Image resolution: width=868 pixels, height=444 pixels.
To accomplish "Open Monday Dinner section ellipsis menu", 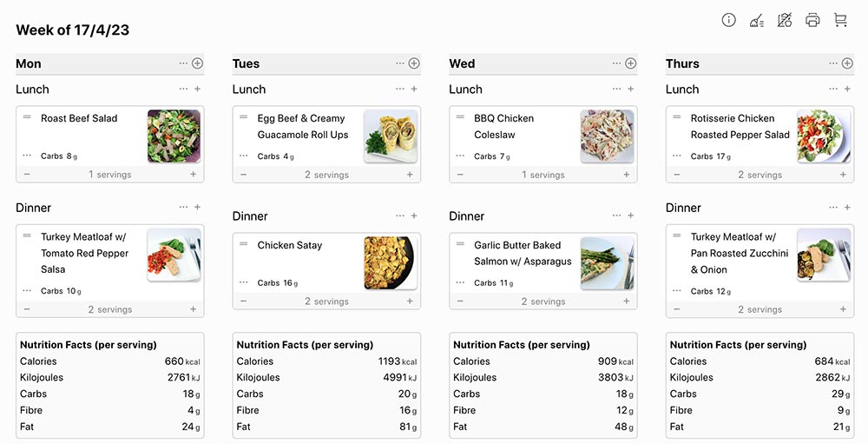I will (x=183, y=207).
